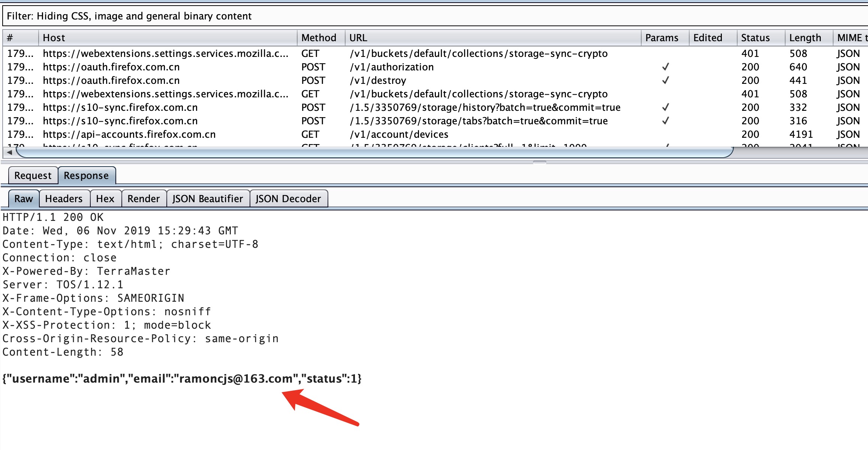The image size is (868, 450).
Task: Click the horizontal scrollbar thumb of history table
Action: 375,152
